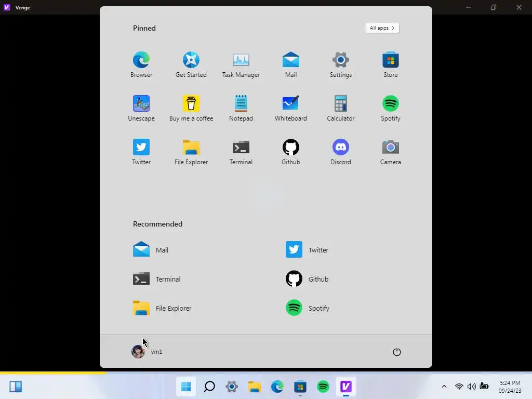Minimize the Venge window
Viewport: 532px width, 399px height.
469,7
